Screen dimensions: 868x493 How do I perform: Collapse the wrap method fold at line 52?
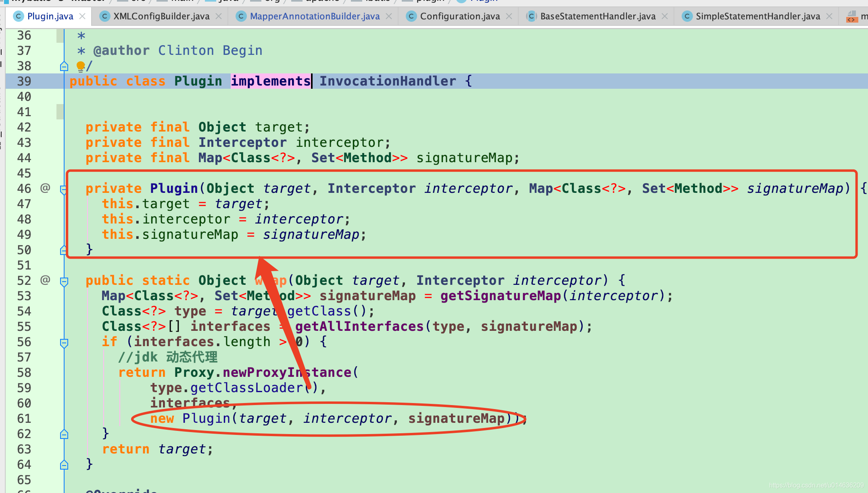coord(64,281)
